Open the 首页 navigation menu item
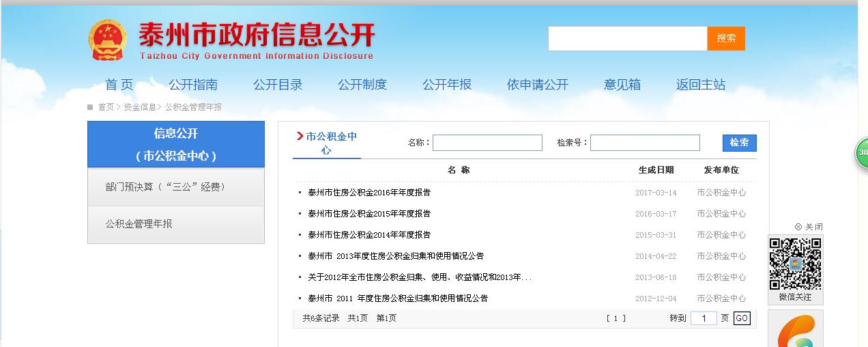The height and width of the screenshot is (347, 868). [119, 85]
